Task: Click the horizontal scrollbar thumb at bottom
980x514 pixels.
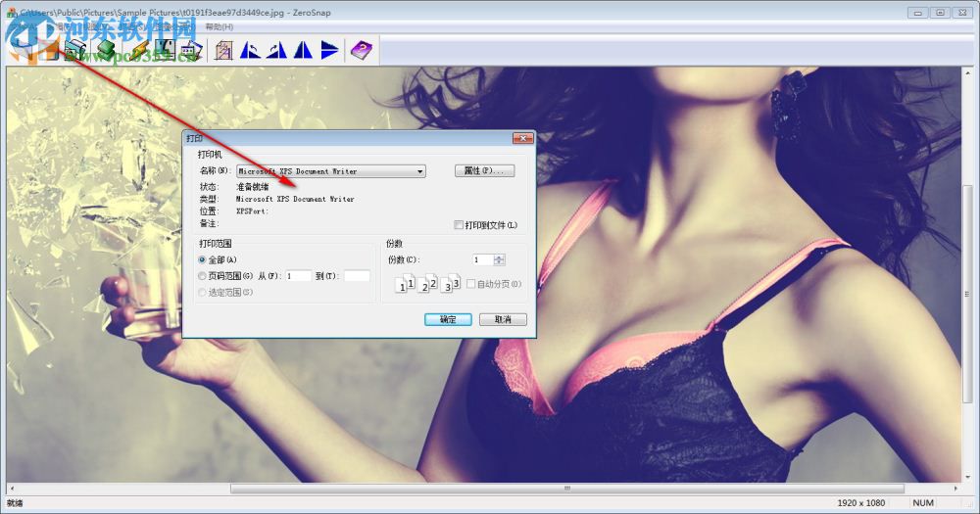Action: [x=567, y=488]
